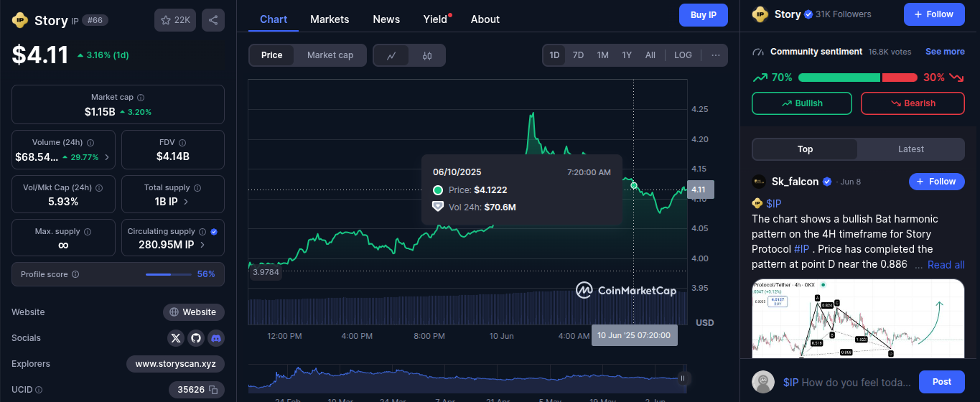Toggle chart to Market cap view
Viewport: 980px width, 402px height.
330,55
